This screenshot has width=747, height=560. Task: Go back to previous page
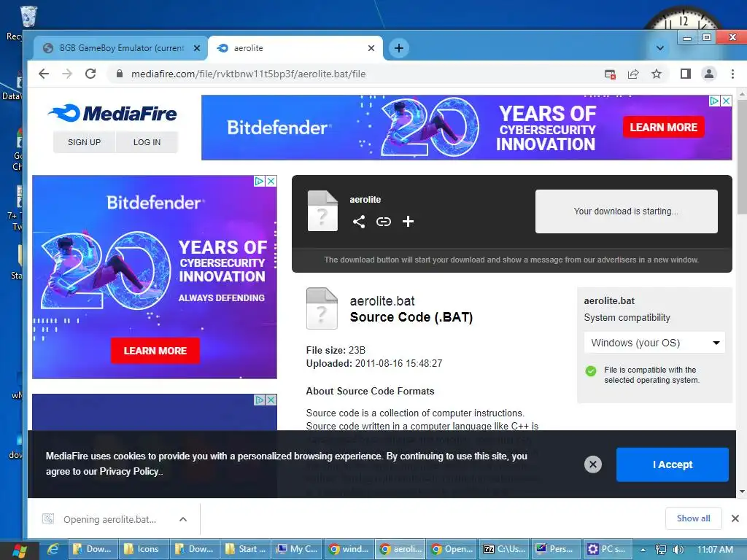point(44,74)
